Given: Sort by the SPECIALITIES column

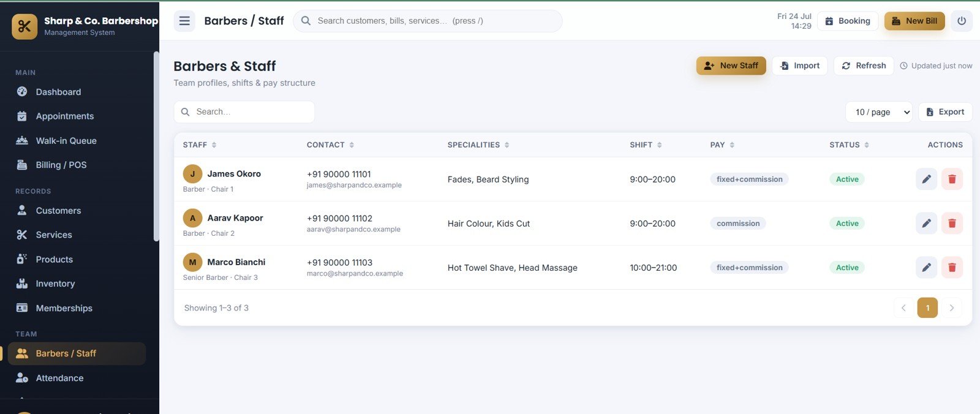Looking at the screenshot, I should 478,145.
